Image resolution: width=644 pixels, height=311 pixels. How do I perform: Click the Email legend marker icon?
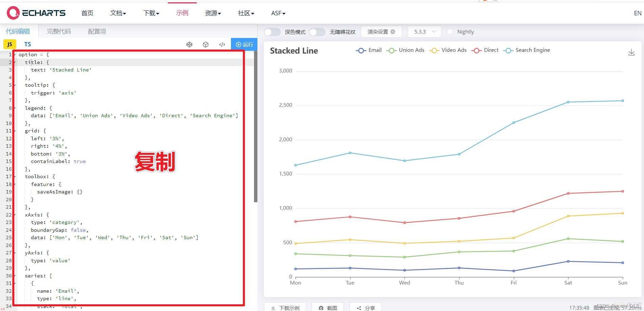pyautogui.click(x=361, y=50)
